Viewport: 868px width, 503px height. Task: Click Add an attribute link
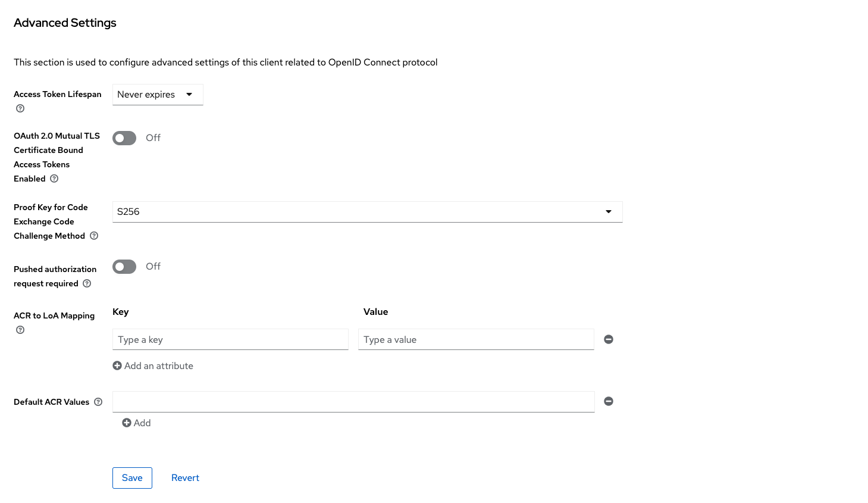pos(153,365)
